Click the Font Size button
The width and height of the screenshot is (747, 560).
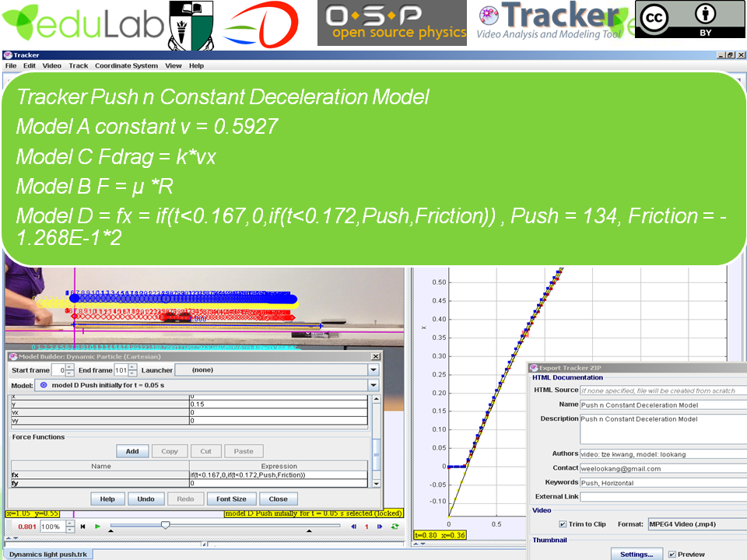(231, 499)
